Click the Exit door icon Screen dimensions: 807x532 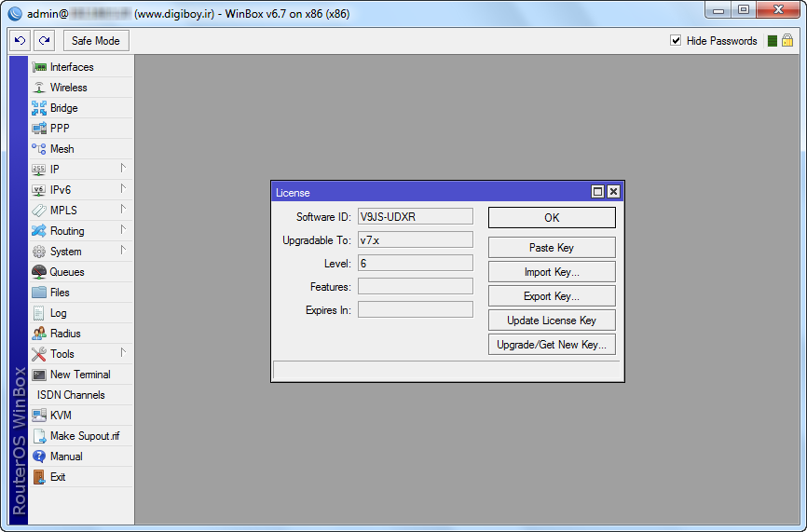(39, 477)
